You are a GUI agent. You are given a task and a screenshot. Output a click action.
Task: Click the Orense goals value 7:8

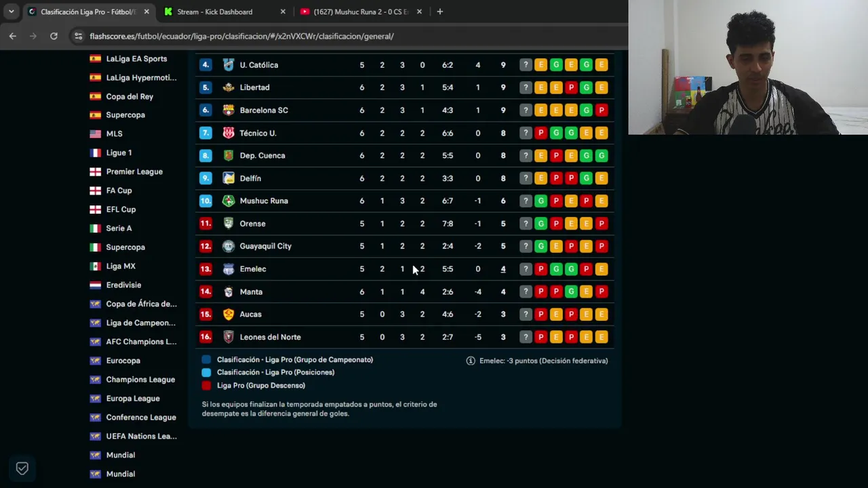click(x=448, y=224)
